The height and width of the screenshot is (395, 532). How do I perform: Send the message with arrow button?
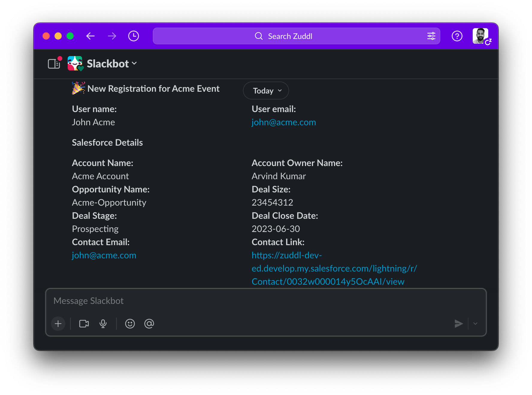tap(458, 324)
